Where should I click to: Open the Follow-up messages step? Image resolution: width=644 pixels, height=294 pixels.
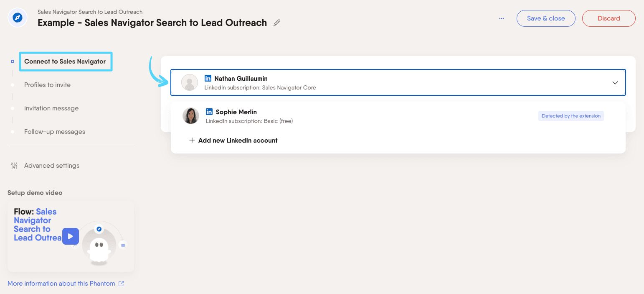55,132
